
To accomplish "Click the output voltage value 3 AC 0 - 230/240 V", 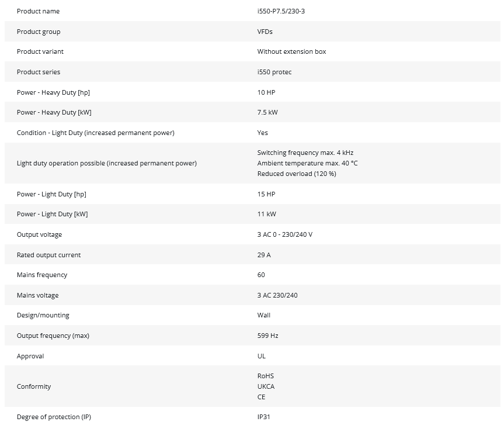I will pos(284,234).
